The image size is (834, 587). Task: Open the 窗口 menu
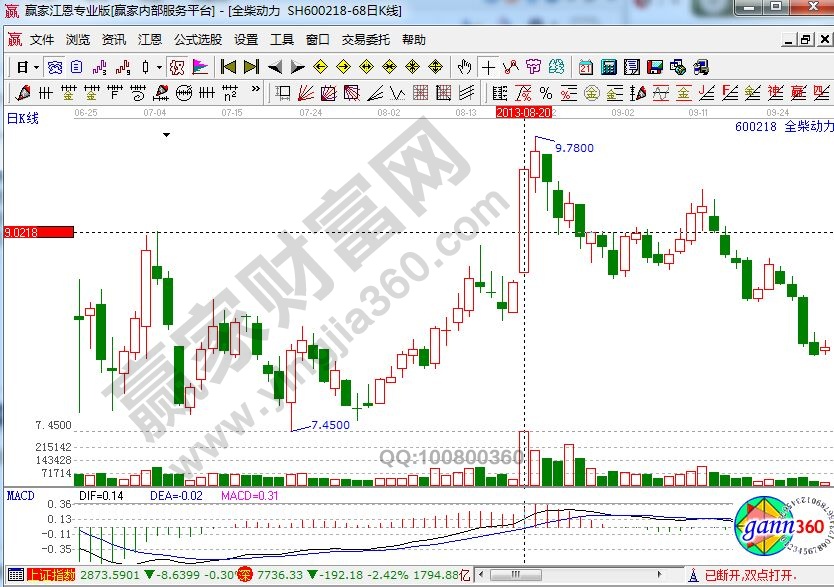(x=318, y=39)
